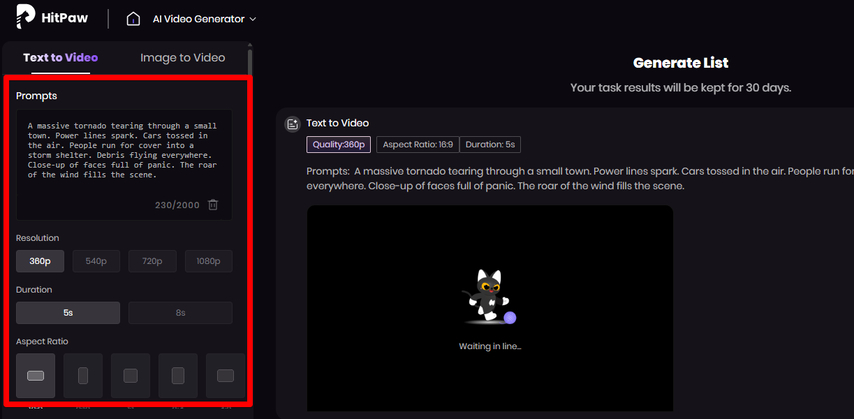Click the video preview showing Waiting in line

click(490, 308)
